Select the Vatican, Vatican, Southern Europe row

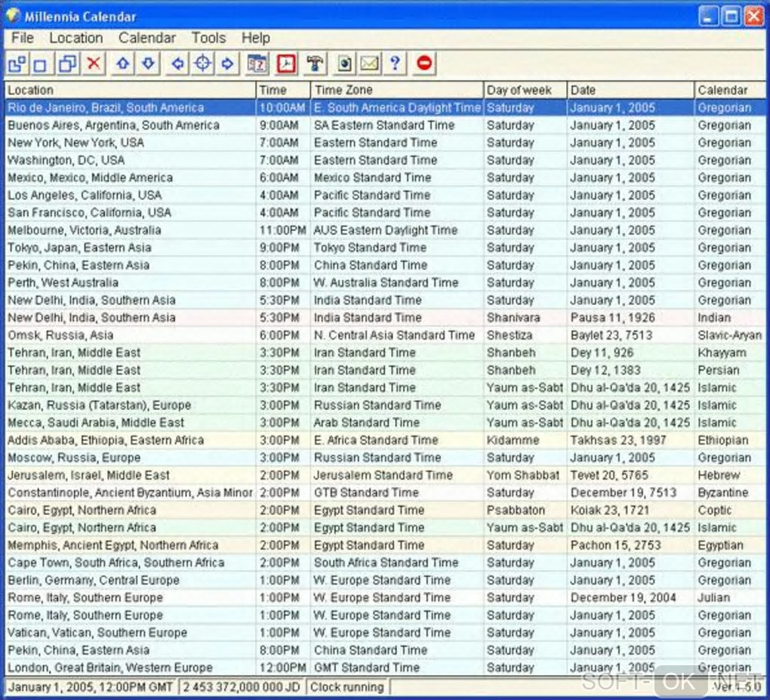click(x=385, y=633)
